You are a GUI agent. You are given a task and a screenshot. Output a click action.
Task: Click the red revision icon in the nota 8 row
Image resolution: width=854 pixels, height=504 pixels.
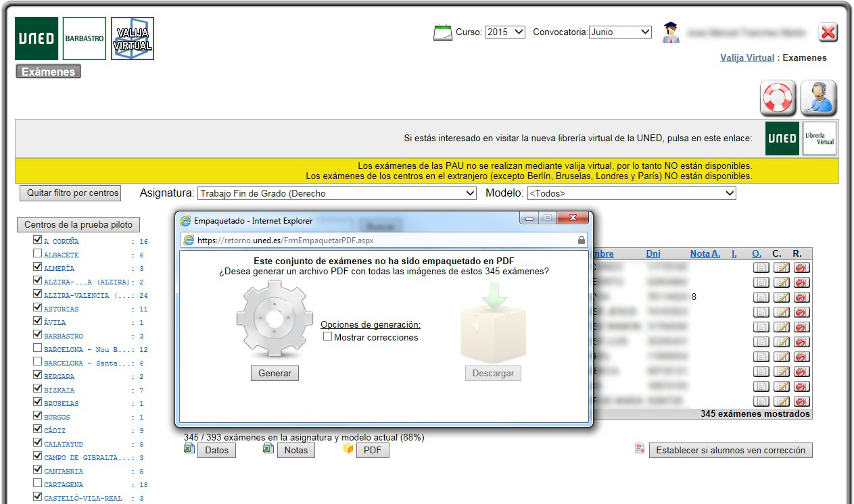pyautogui.click(x=801, y=297)
